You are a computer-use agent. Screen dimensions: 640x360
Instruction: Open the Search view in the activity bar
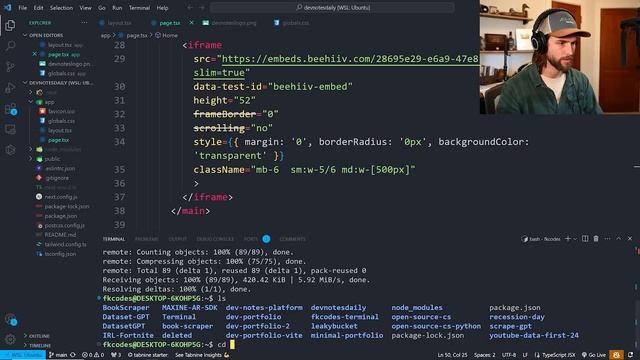tap(10, 45)
